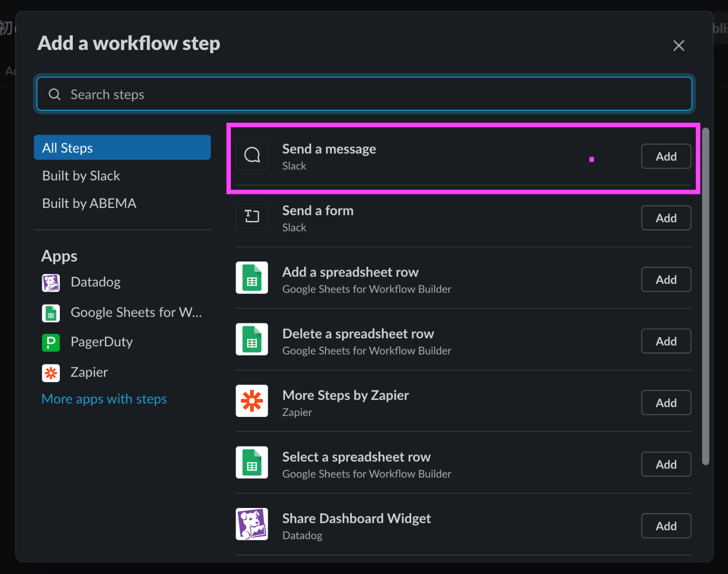Click Google Sheets subtitle under Add a spreadsheet row
The image size is (728, 574).
pos(367,289)
